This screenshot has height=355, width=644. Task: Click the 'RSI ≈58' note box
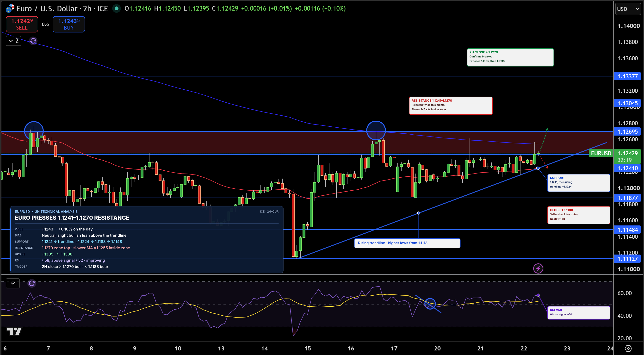(x=579, y=312)
